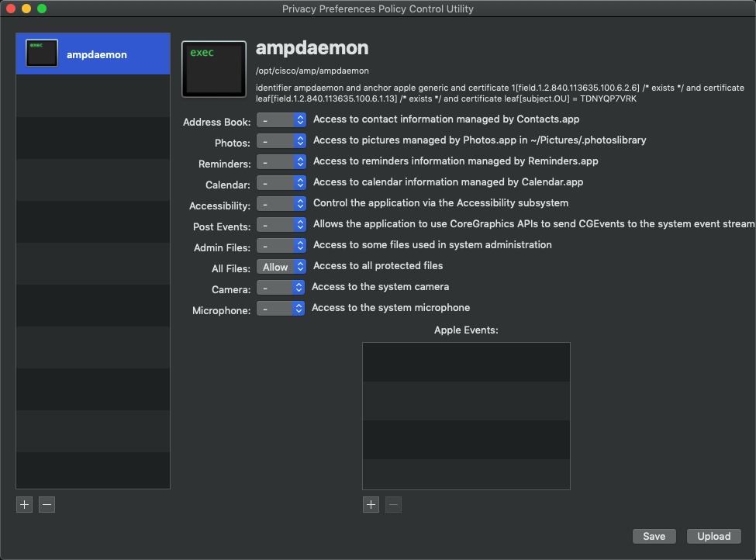Add a new app with the sidebar plus button

[x=25, y=504]
